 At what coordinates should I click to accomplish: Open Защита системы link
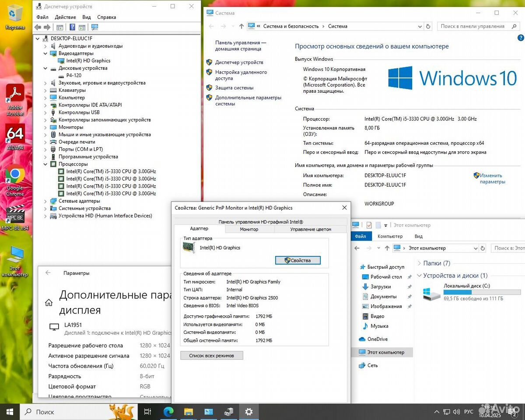[x=234, y=88]
